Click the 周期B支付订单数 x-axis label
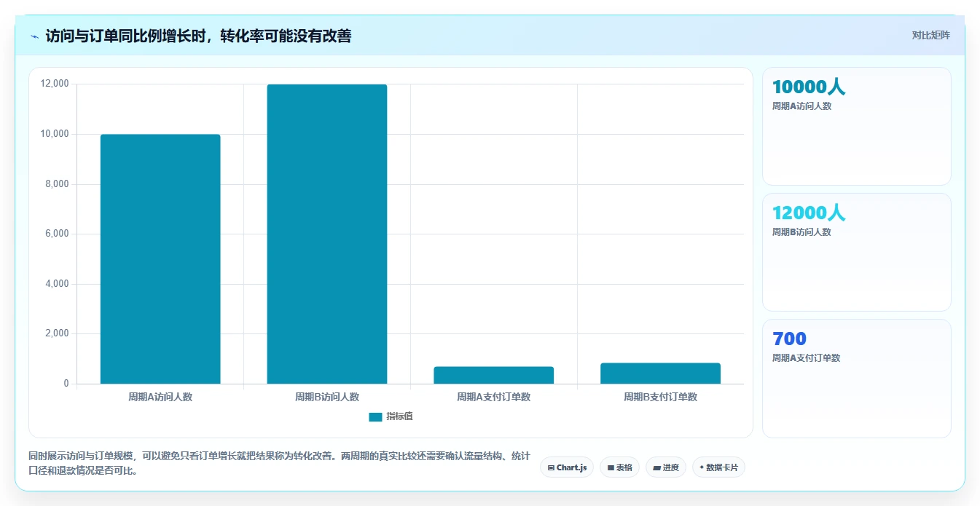The height and width of the screenshot is (506, 980). [x=661, y=397]
